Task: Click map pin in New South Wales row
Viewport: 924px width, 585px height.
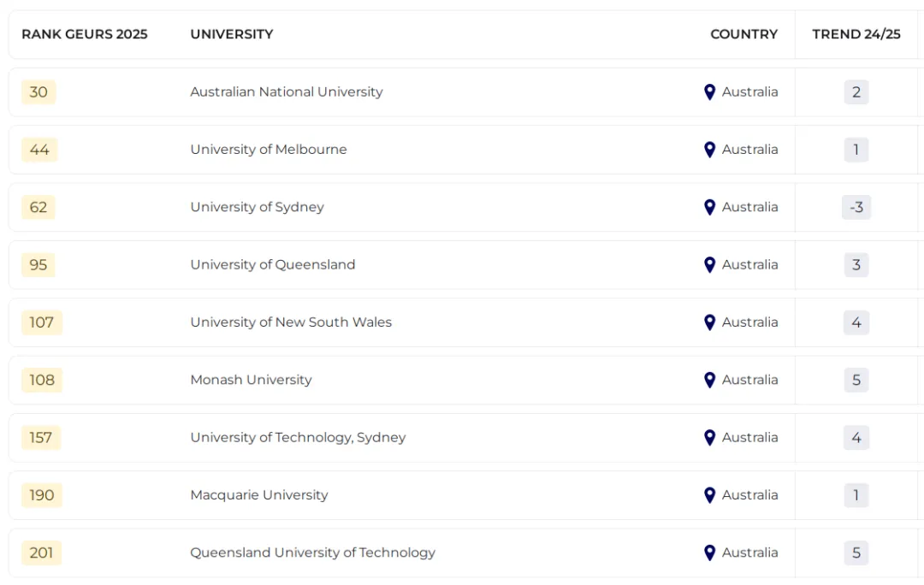Action: click(709, 322)
